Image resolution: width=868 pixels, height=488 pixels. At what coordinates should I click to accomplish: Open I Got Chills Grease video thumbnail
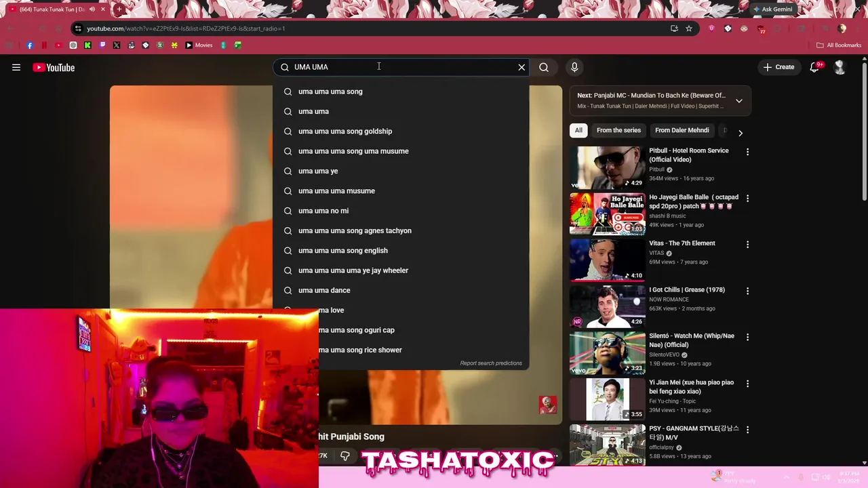click(608, 306)
